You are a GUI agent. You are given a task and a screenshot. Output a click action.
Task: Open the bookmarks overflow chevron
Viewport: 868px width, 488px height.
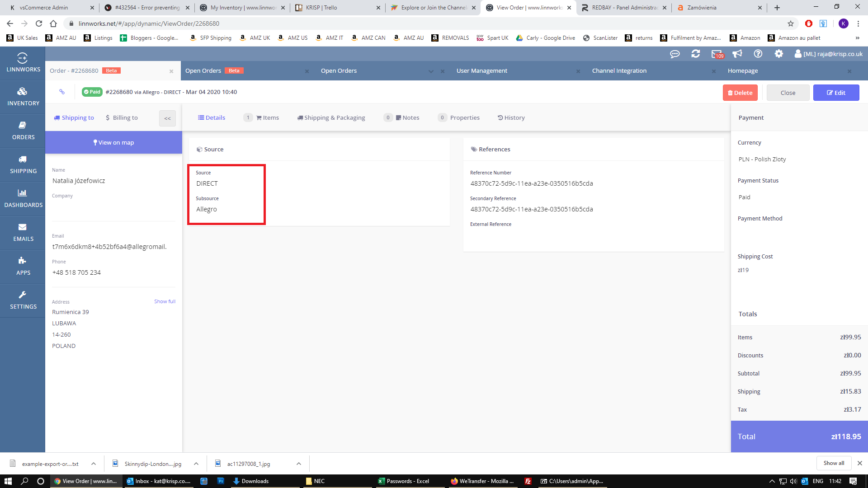(x=857, y=38)
